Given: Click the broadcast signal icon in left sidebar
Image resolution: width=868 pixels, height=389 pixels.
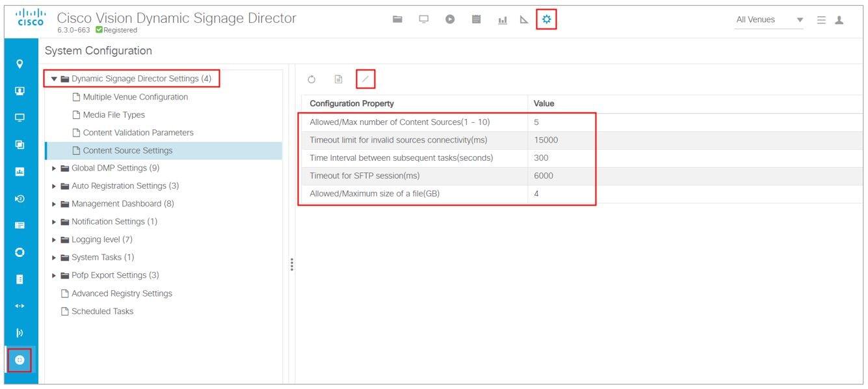Looking at the screenshot, I should pyautogui.click(x=20, y=333).
